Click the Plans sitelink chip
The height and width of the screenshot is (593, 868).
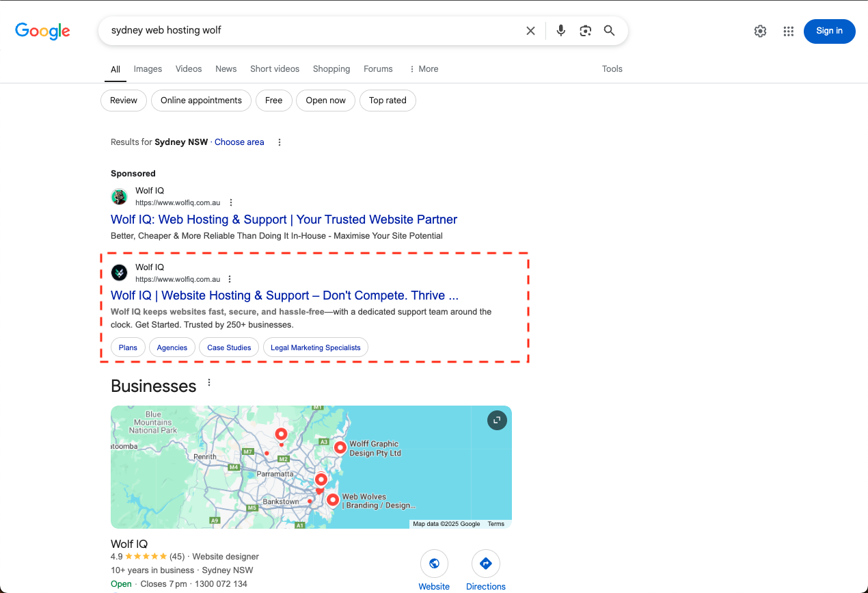(x=128, y=347)
